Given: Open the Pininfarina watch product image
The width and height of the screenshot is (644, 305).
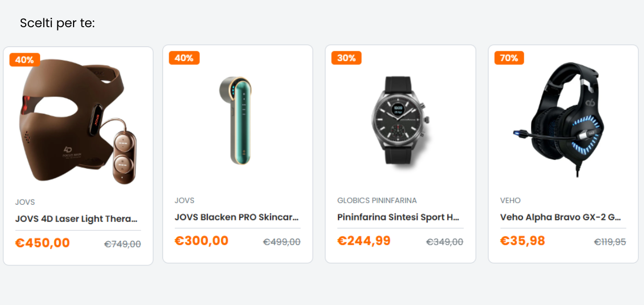Looking at the screenshot, I should (x=401, y=120).
